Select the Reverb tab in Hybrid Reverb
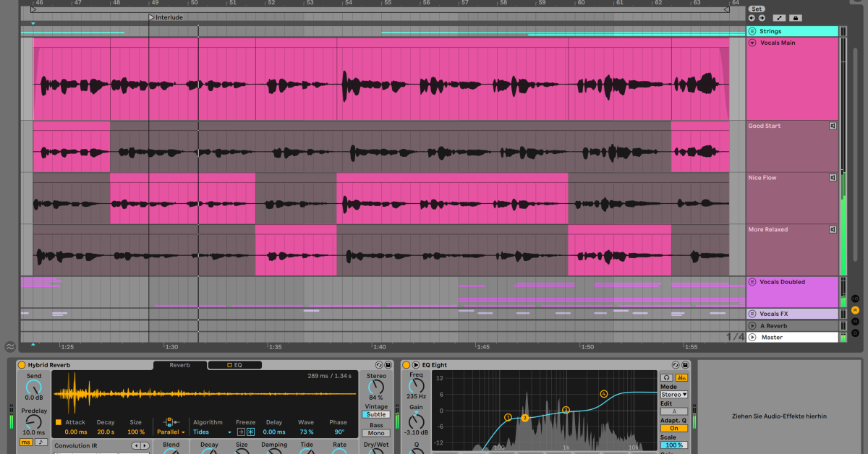 179,365
